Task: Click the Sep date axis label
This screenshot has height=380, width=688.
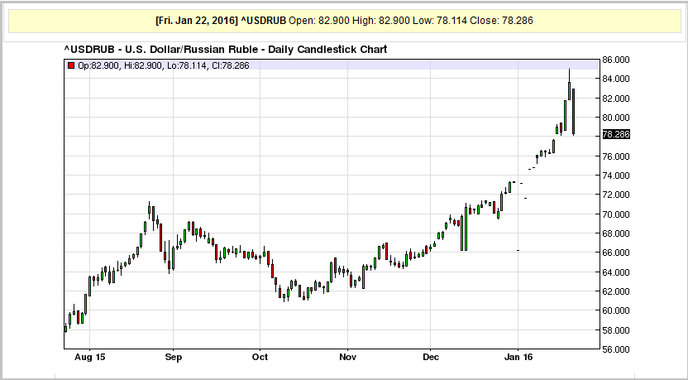Action: [x=173, y=357]
